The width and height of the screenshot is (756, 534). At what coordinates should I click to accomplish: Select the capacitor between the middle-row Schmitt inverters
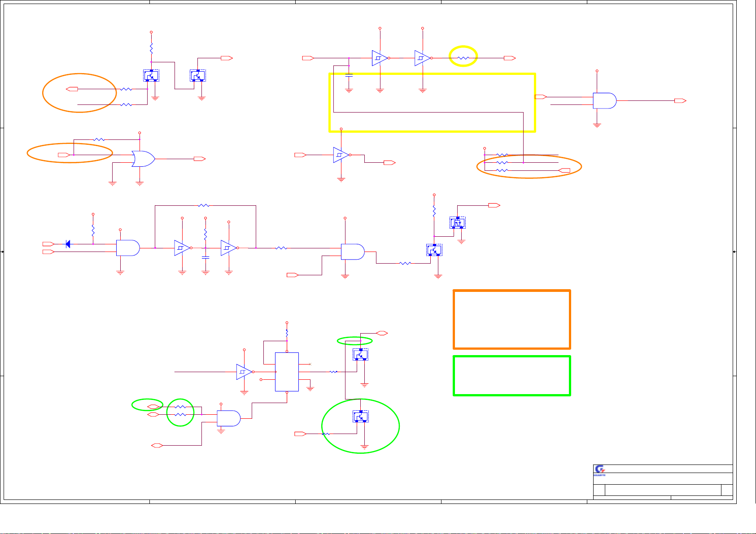pyautogui.click(x=205, y=257)
